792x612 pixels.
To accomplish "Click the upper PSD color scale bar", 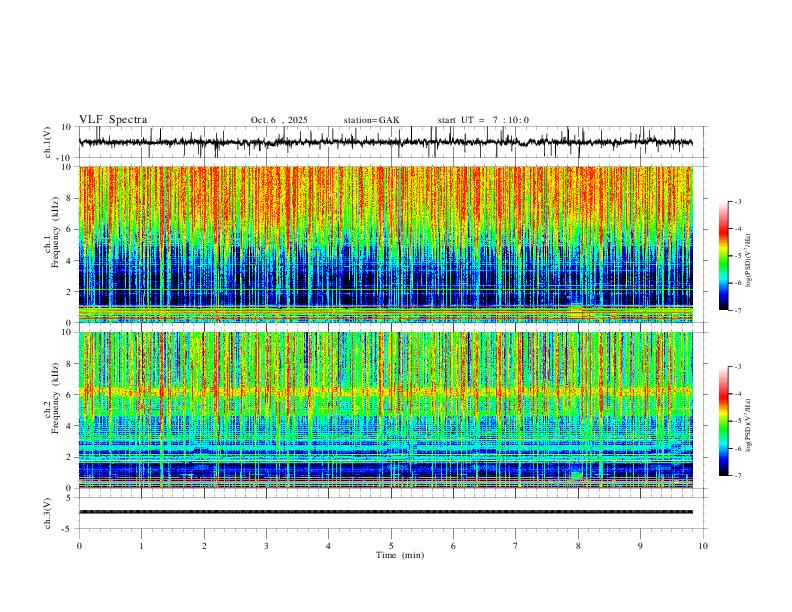I will 724,255.
